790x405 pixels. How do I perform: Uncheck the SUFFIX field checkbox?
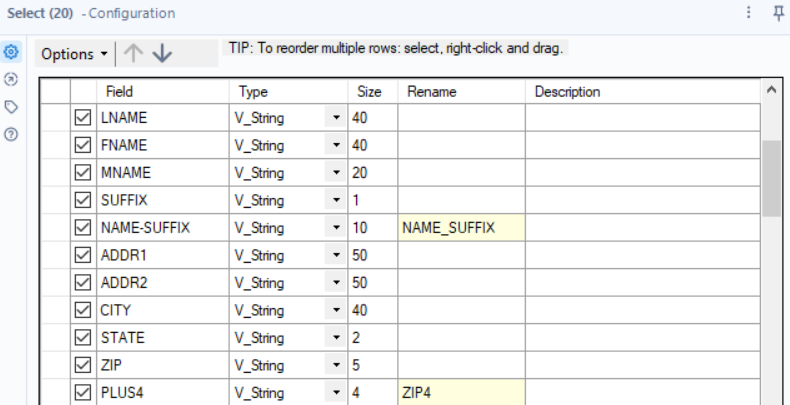[83, 200]
